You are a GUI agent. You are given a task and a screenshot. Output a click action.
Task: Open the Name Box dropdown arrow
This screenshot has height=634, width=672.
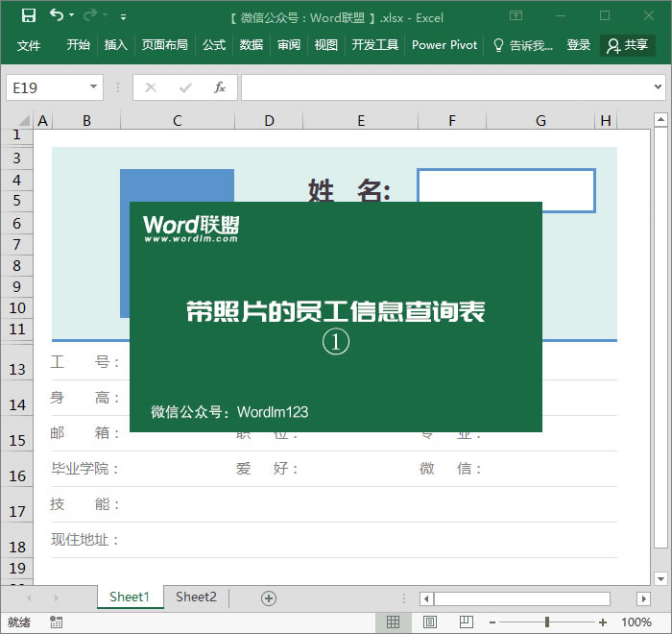click(x=93, y=87)
